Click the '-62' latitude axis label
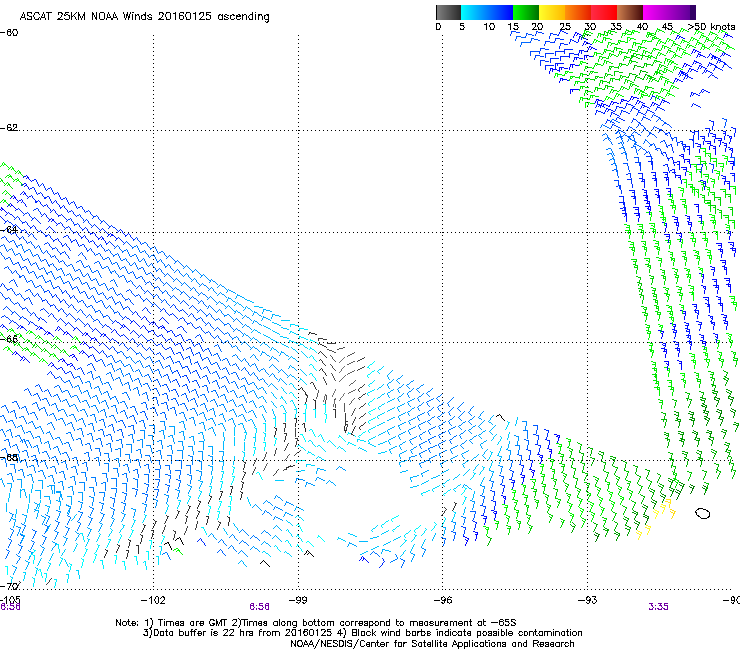 [x=9, y=128]
